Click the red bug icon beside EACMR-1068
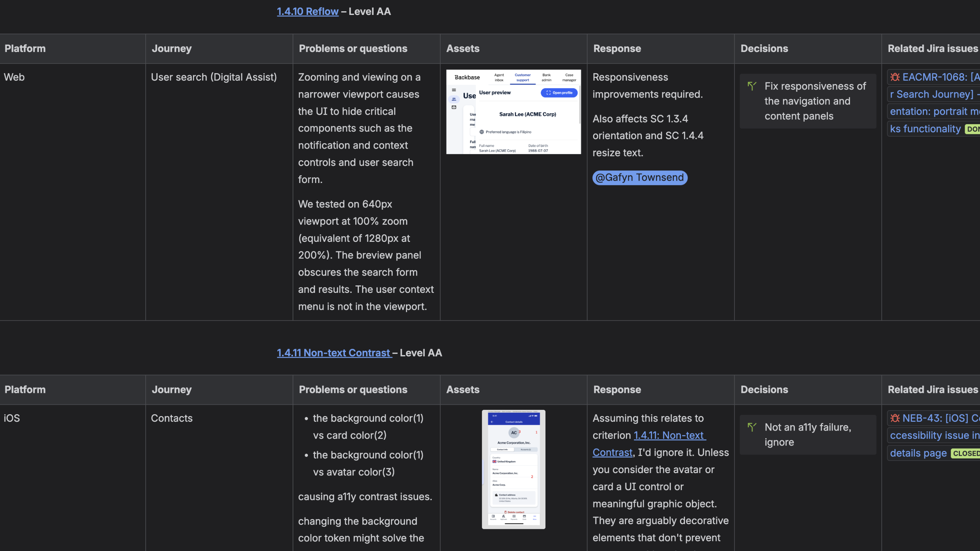980x551 pixels. 895,77
